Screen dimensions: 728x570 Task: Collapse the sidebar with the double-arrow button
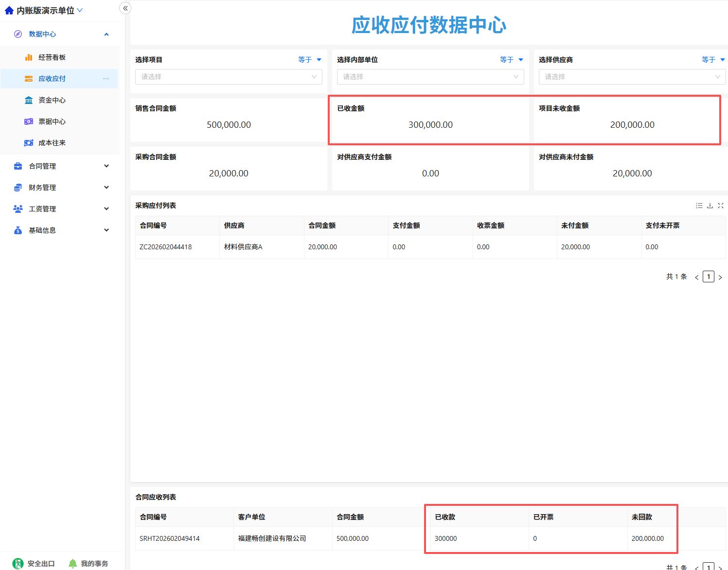(125, 8)
